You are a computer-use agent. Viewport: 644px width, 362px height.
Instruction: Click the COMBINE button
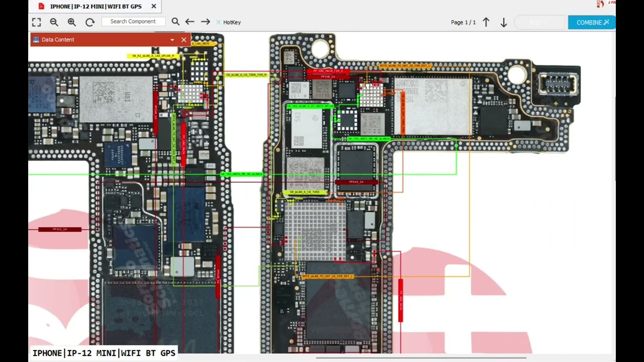(592, 22)
